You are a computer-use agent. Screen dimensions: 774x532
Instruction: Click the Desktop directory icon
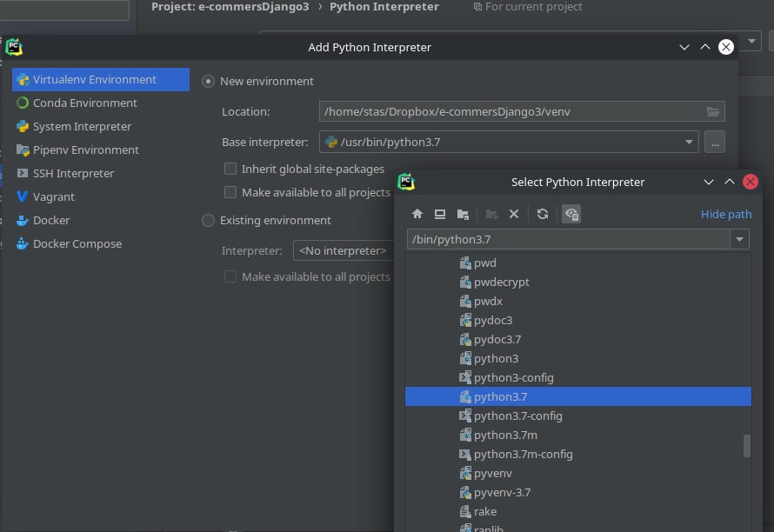(x=440, y=214)
